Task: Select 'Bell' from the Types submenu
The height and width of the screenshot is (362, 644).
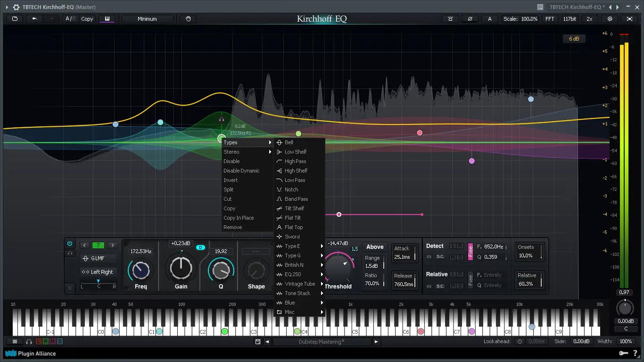Action: coord(299,142)
